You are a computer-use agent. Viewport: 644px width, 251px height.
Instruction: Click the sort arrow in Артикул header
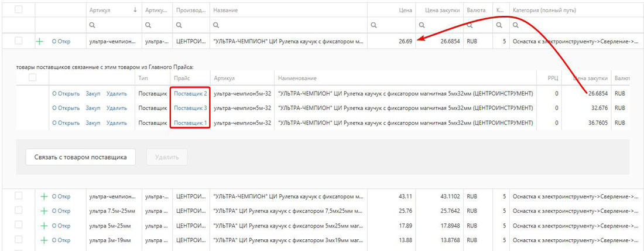(x=135, y=10)
